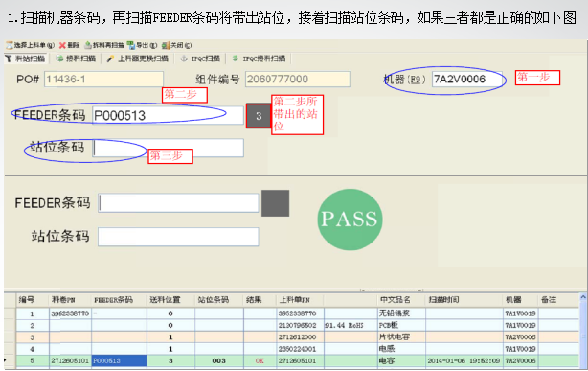Click cell 2712605101 in 料卷PN column
Image resolution: width=588 pixels, height=371 pixels.
tap(70, 361)
